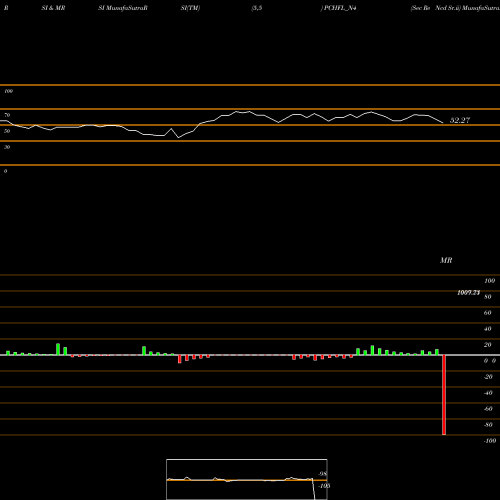Click the MR axis label -100
The height and width of the screenshot is (500, 500).
tap(490, 441)
